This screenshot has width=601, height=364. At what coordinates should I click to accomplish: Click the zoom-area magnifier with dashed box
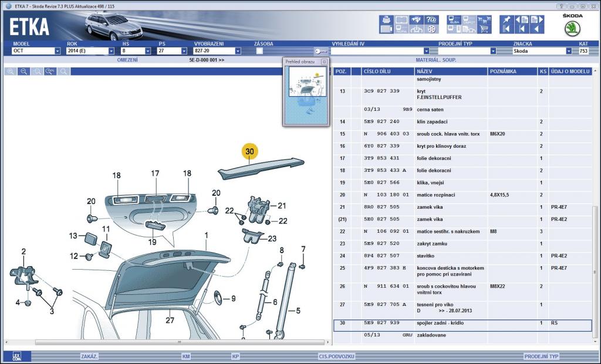point(37,72)
